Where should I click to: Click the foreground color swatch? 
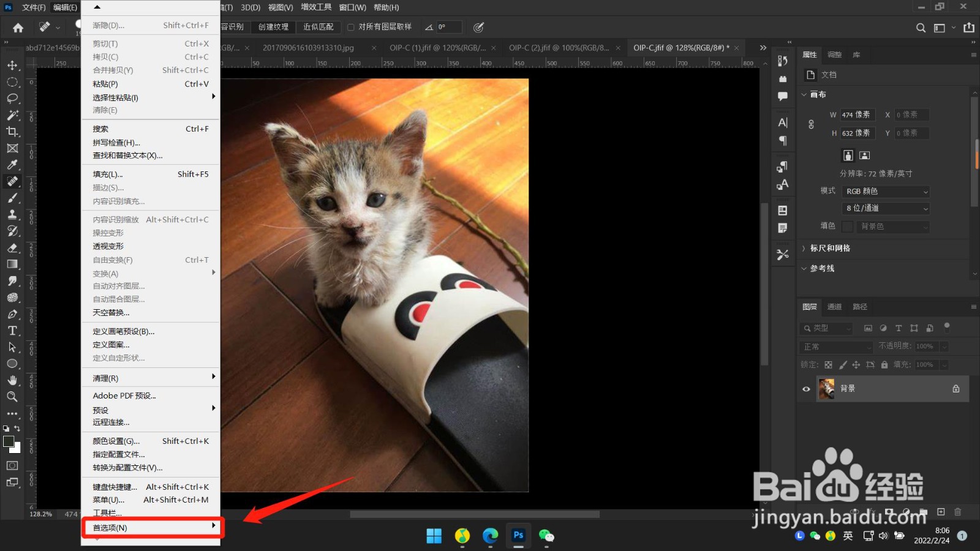(x=9, y=441)
